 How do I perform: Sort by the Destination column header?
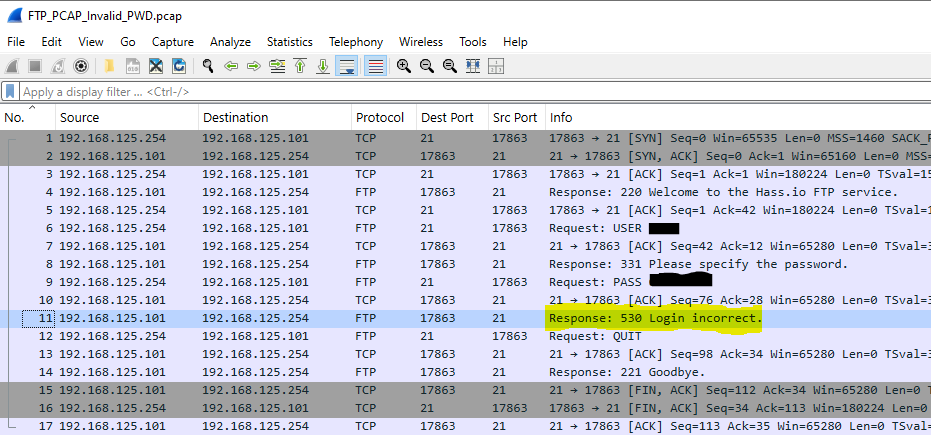[275, 118]
